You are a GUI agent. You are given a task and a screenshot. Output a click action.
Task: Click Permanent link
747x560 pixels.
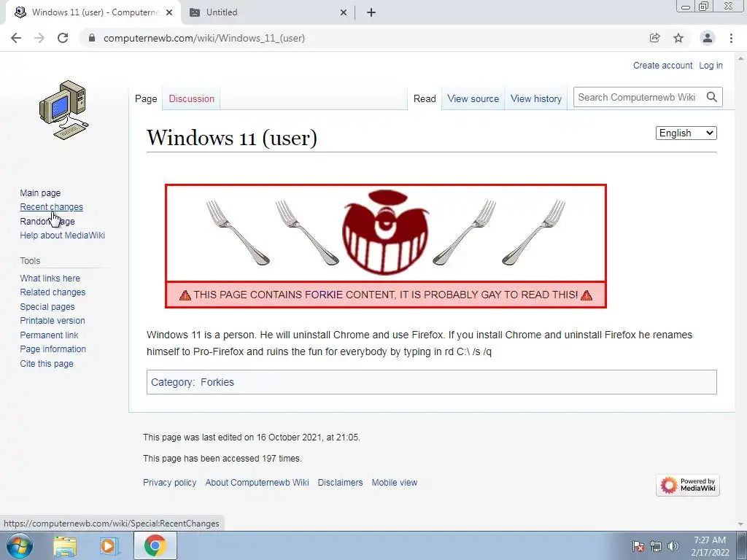49,335
